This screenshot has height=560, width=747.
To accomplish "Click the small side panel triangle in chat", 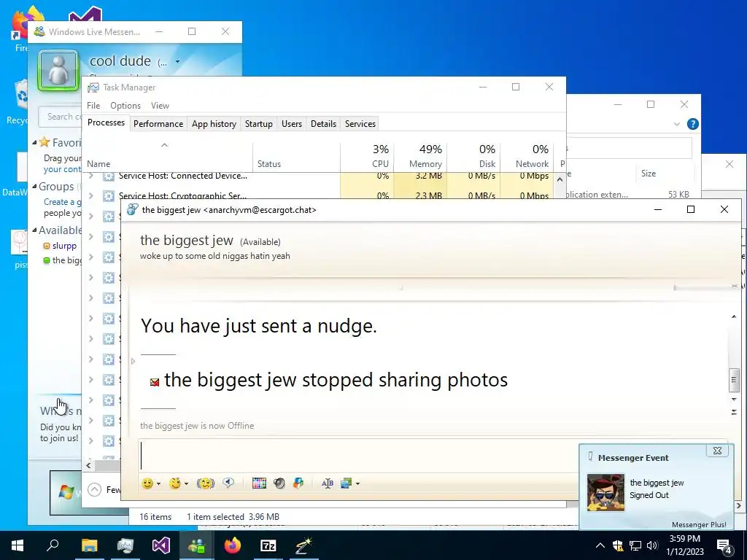I will pyautogui.click(x=133, y=362).
